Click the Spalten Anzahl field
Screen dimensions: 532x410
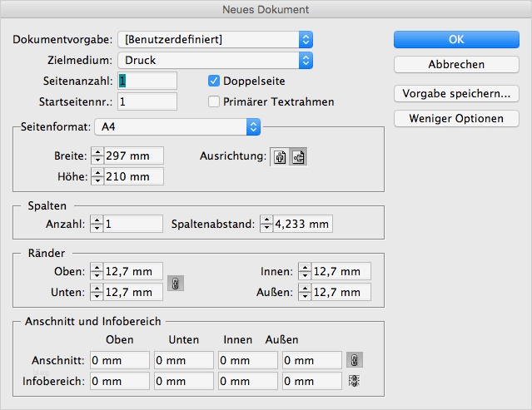pos(133,224)
